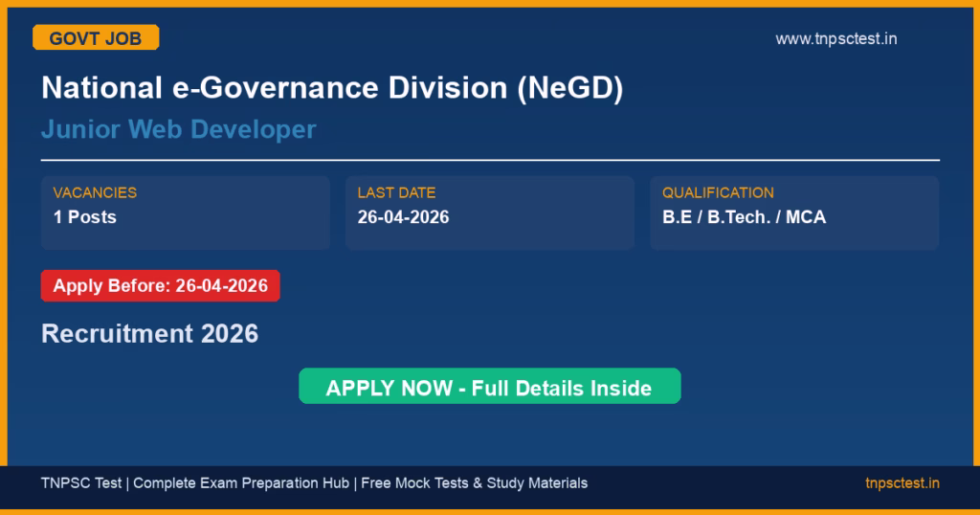The image size is (980, 515).
Task: Click the QUALIFICATION label
Action: click(x=718, y=192)
